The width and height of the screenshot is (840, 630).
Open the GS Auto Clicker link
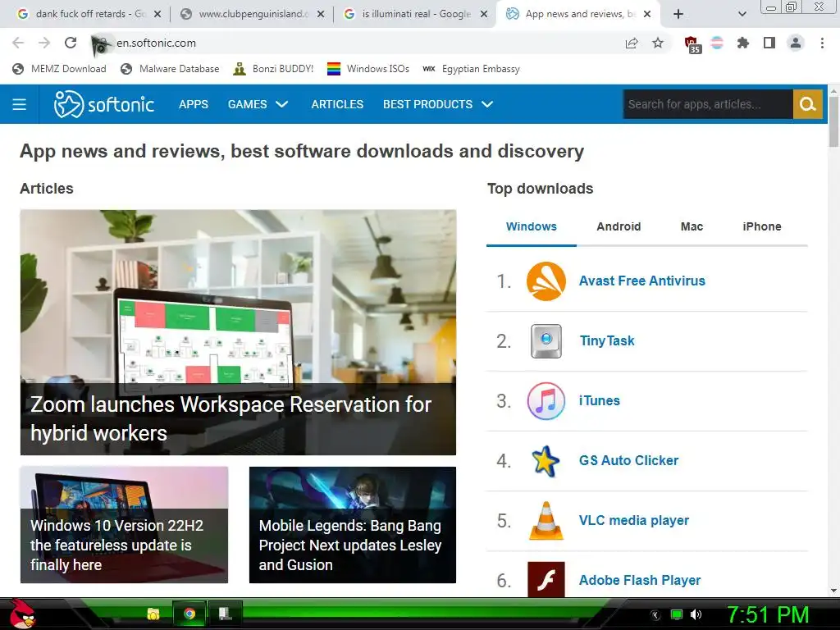(628, 461)
